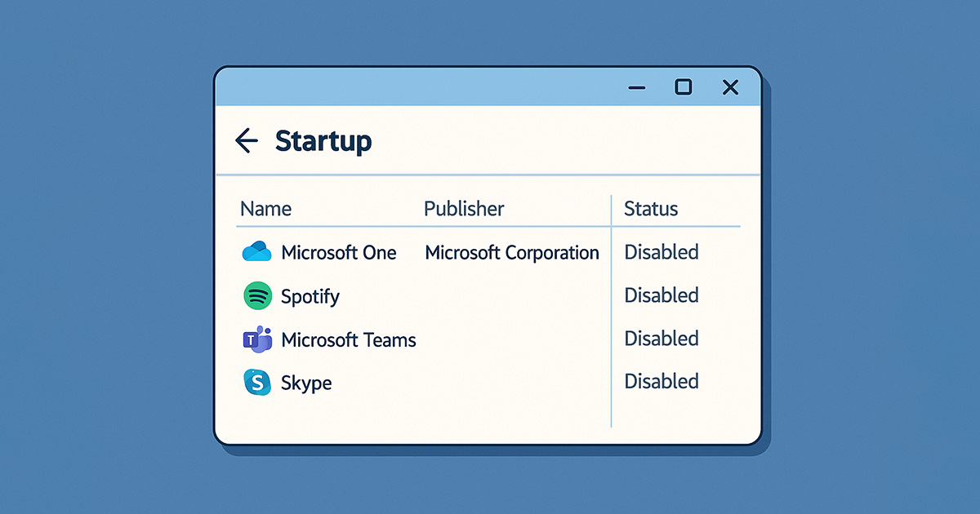The width and height of the screenshot is (980, 514).
Task: Select the Microsoft Teams entry name
Action: click(x=349, y=339)
